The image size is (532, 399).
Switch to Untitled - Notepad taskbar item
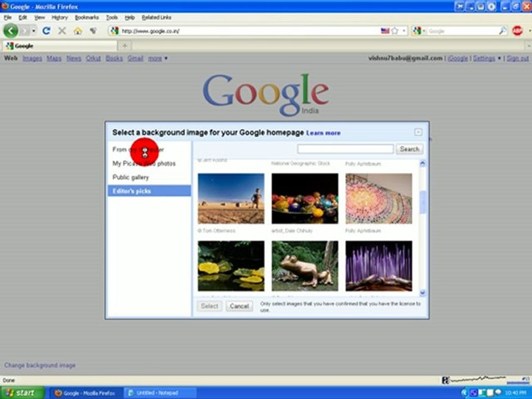coord(160,393)
